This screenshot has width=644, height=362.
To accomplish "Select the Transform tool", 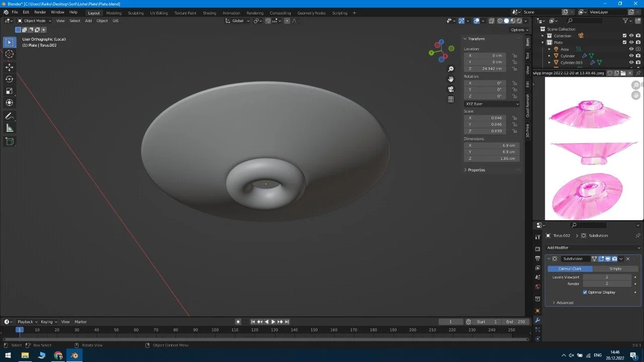I will click(x=10, y=103).
